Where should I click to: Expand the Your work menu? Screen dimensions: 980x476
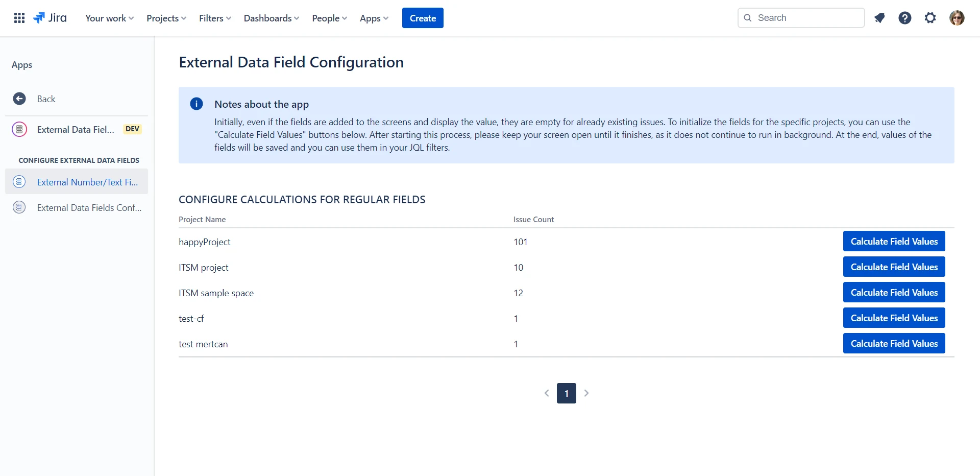coord(109,18)
